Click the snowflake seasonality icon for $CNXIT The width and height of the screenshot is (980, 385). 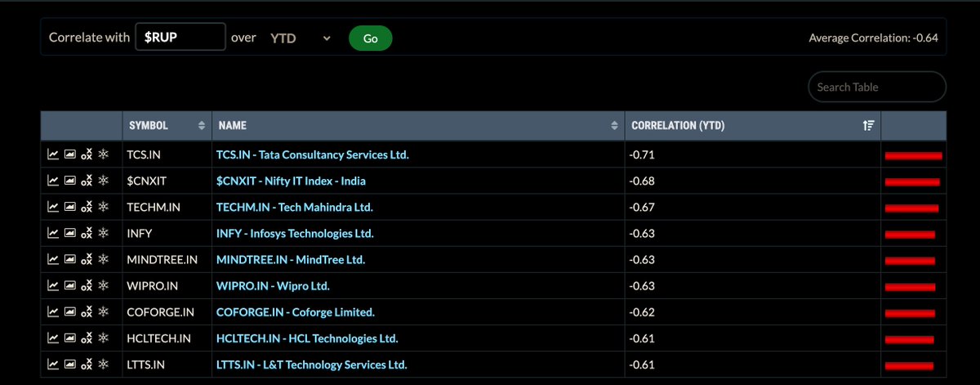pyautogui.click(x=103, y=181)
